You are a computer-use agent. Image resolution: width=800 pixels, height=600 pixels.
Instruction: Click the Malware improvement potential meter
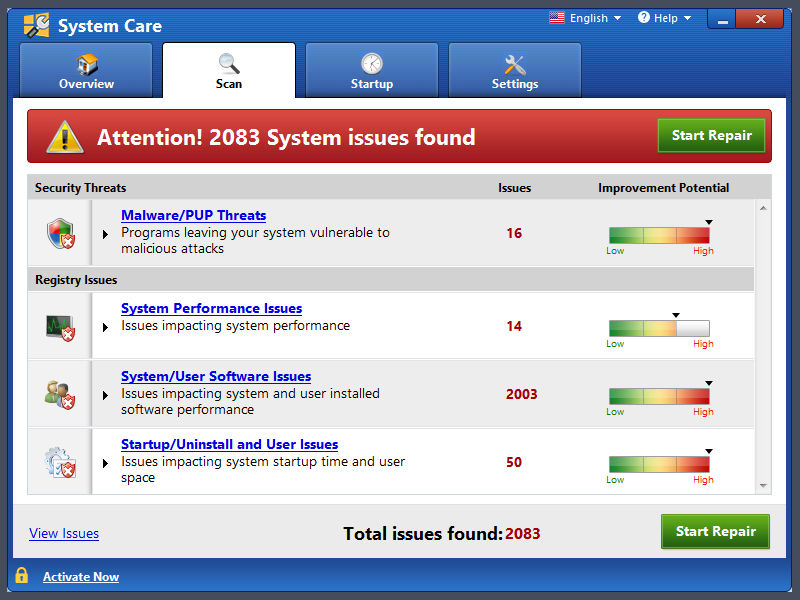coord(659,235)
